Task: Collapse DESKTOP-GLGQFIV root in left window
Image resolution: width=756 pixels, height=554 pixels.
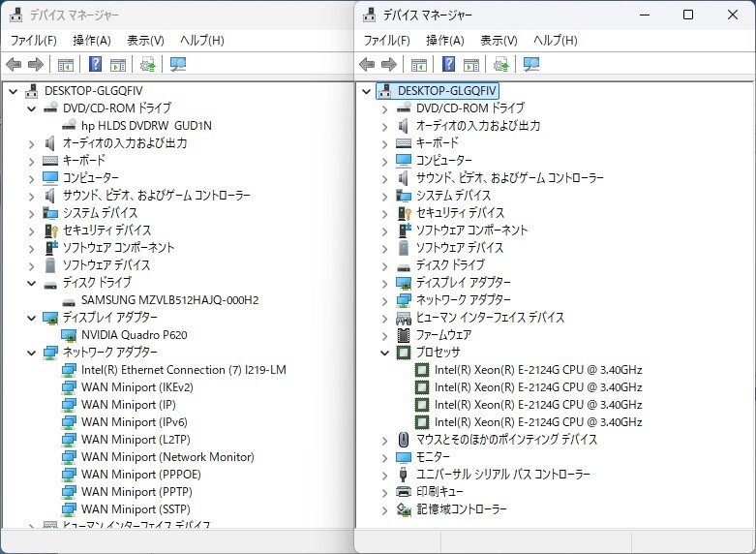Action: 14,91
